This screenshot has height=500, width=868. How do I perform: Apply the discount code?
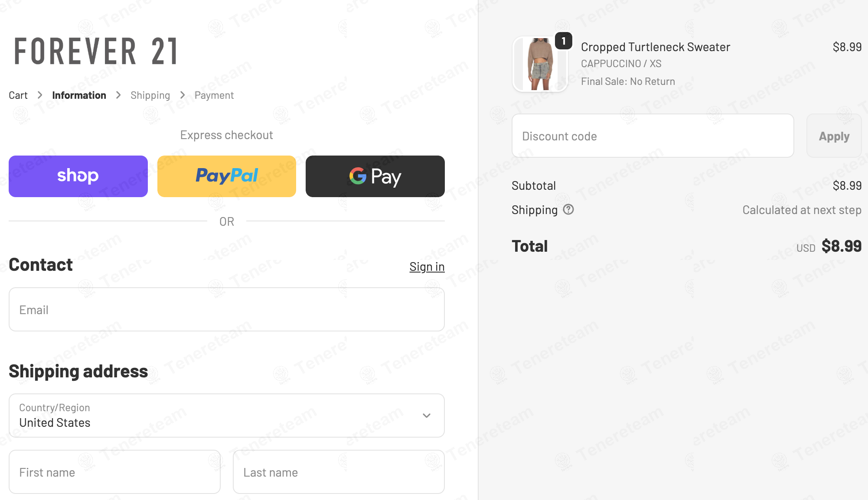[x=834, y=136]
